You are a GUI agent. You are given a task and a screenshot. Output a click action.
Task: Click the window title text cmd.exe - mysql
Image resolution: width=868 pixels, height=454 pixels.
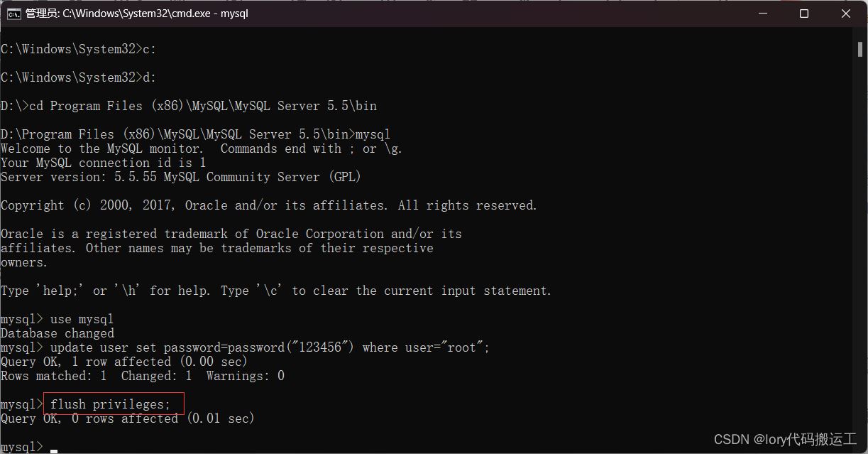pos(137,13)
